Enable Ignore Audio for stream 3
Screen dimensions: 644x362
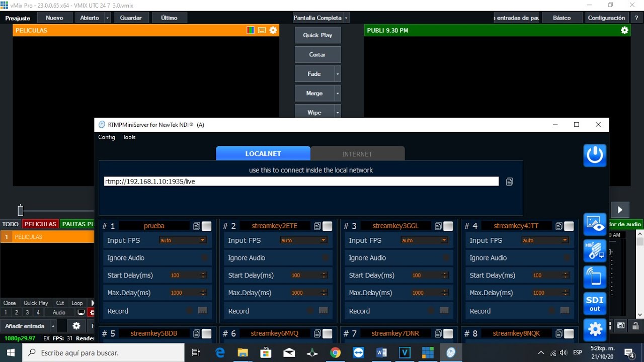point(446,258)
